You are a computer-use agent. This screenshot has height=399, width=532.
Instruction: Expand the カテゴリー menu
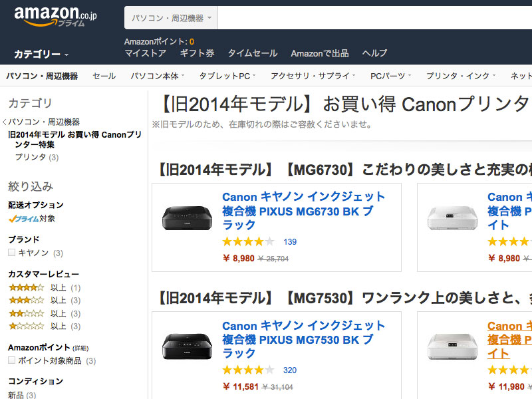pos(41,54)
